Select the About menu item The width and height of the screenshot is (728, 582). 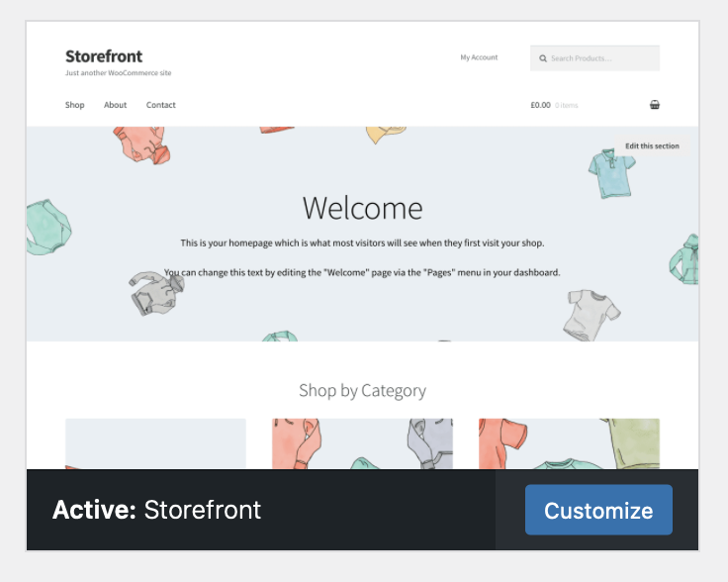116,105
